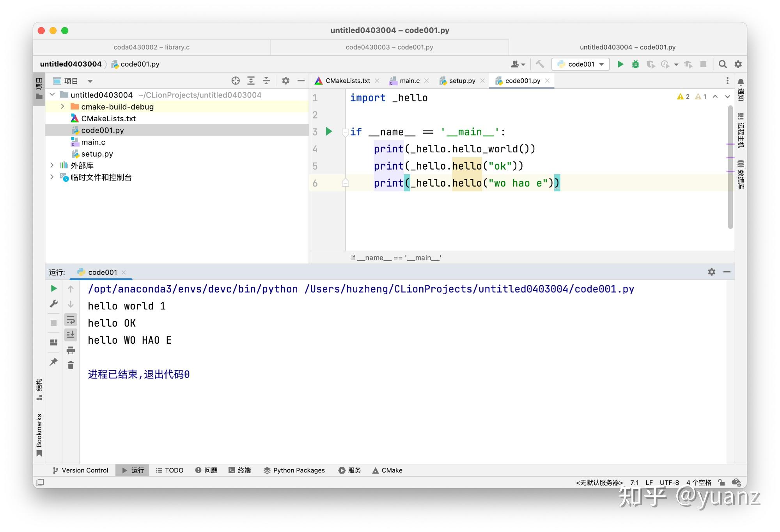Start debugging with the bug icon
Screen dimensions: 780x532
[x=635, y=64]
